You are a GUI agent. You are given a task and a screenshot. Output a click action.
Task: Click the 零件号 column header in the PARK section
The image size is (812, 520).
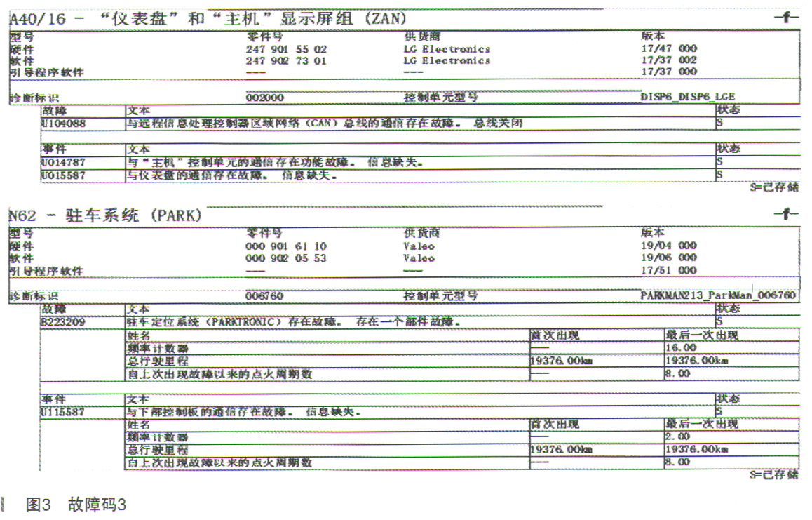point(264,233)
